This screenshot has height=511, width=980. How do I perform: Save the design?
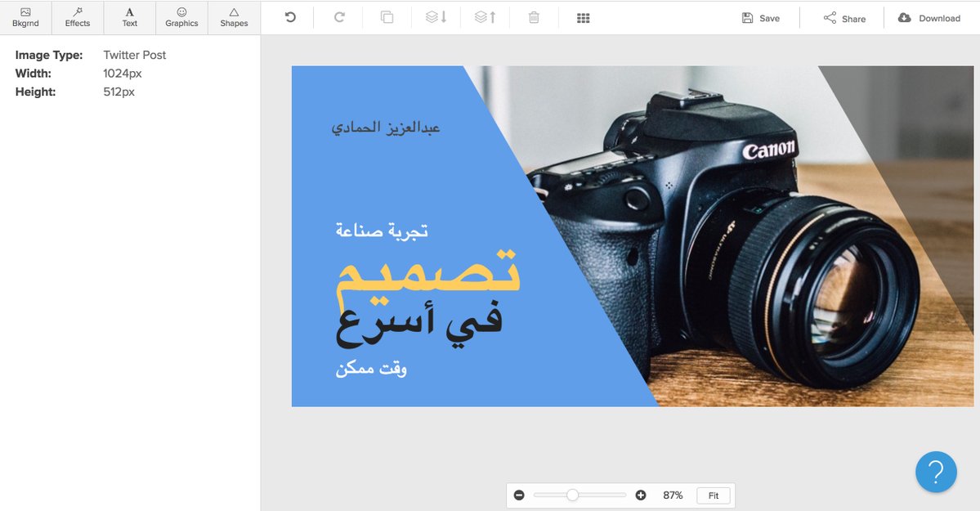click(760, 18)
